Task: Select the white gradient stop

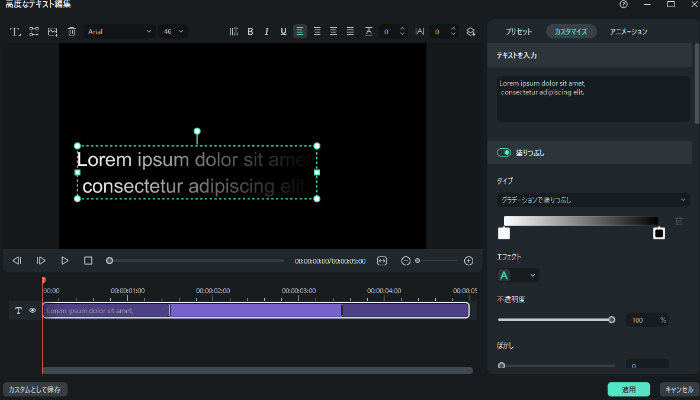Action: (x=504, y=233)
